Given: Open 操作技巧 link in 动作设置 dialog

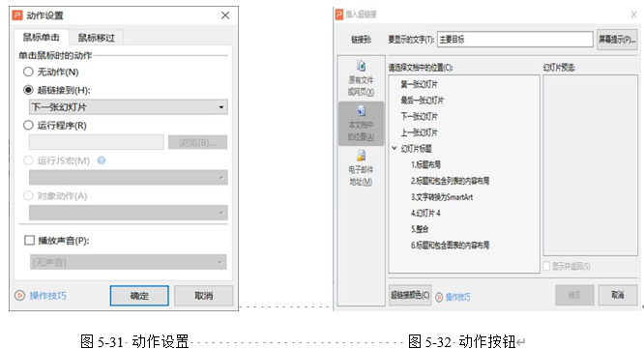Looking at the screenshot, I should 47,296.
